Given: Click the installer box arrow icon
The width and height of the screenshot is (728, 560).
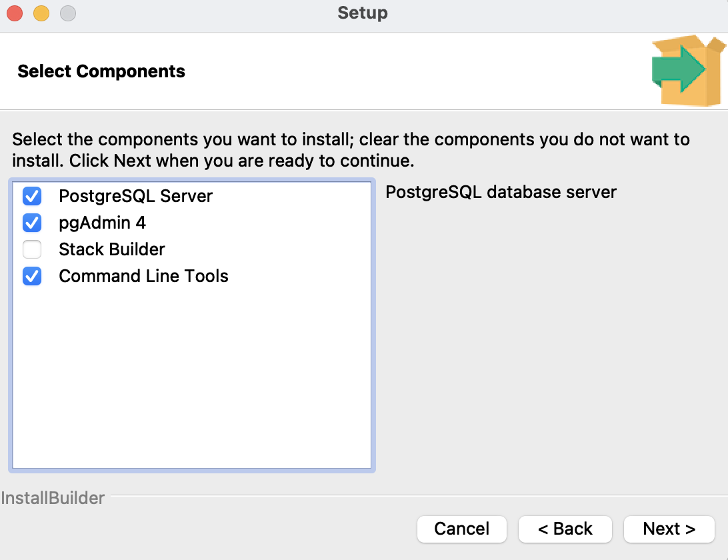Looking at the screenshot, I should pyautogui.click(x=689, y=71).
